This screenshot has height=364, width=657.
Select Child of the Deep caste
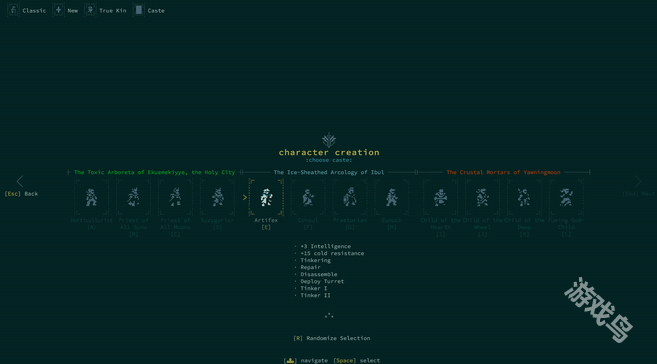point(524,197)
